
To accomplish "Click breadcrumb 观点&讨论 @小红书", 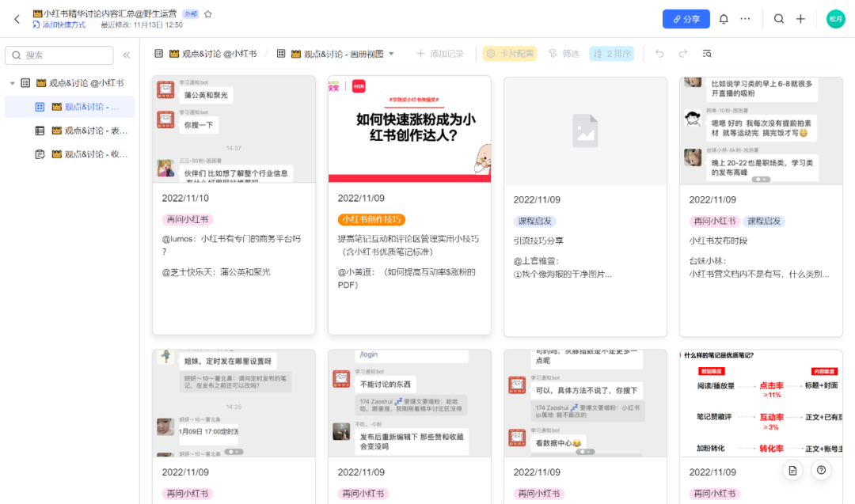I will click(213, 54).
